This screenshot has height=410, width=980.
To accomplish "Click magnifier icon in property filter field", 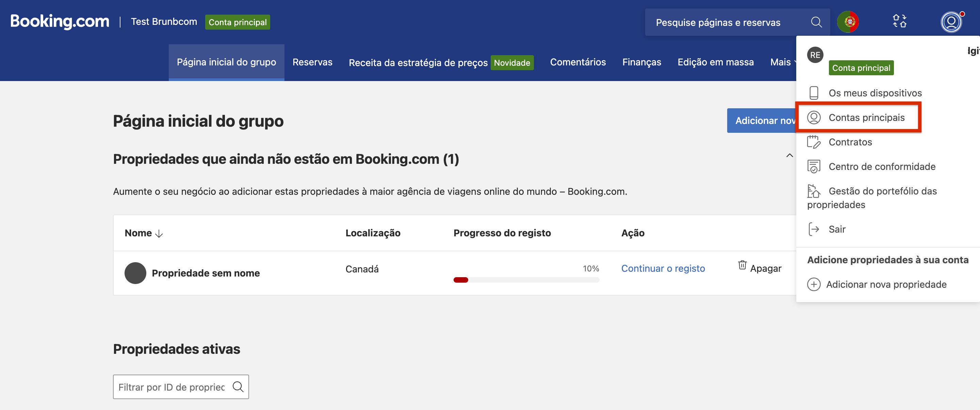I will [238, 387].
